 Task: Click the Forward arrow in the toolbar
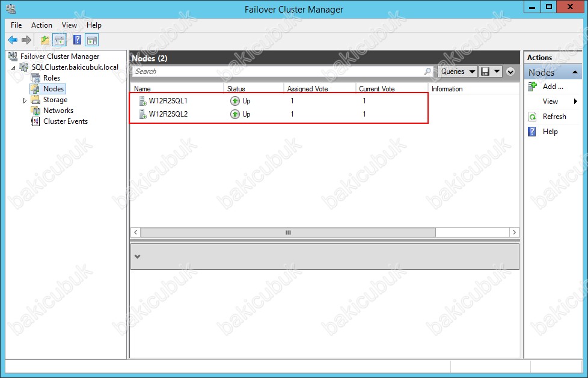click(x=26, y=40)
